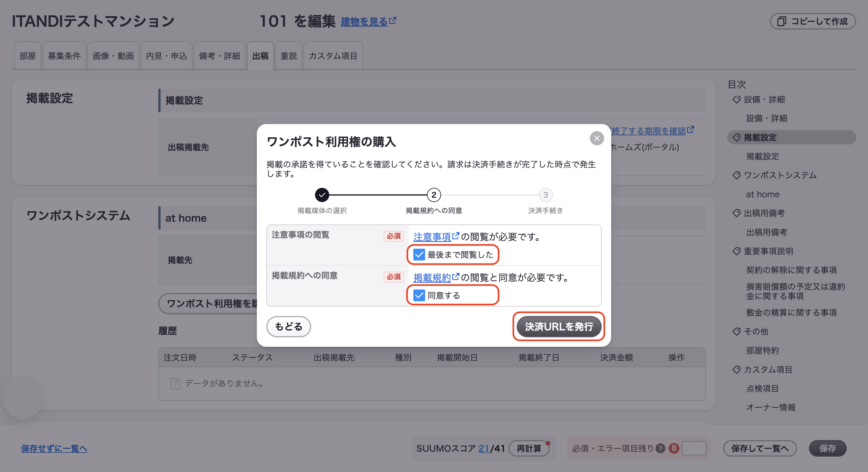This screenshot has height=472, width=868.
Task: Click the ステータス column header
Action: (x=252, y=357)
